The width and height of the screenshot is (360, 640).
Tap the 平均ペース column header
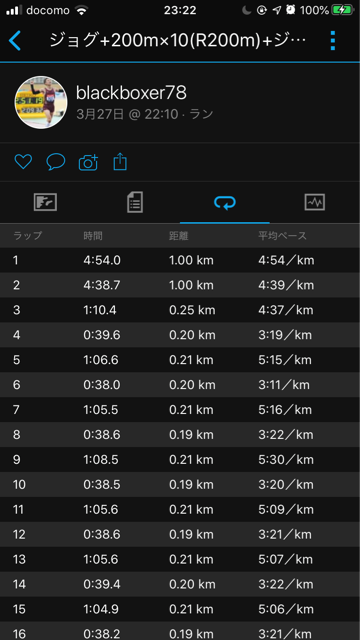click(282, 236)
